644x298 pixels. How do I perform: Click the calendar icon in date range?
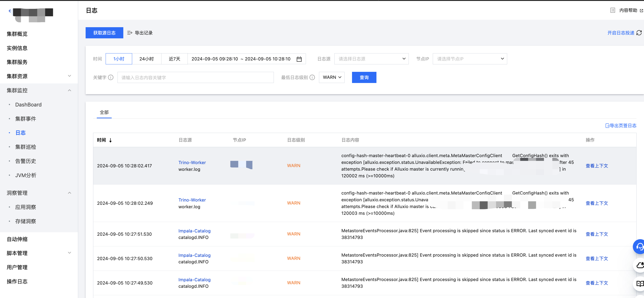point(299,59)
